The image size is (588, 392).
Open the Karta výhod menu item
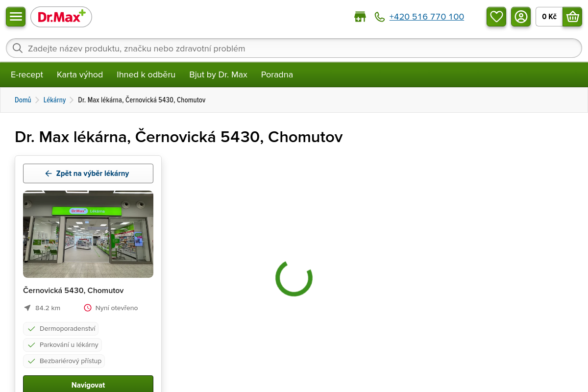(80, 74)
